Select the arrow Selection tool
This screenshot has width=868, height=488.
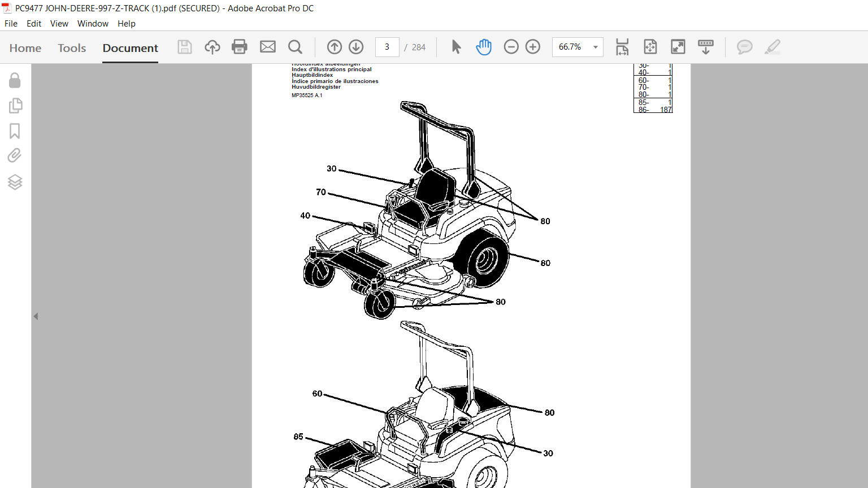(x=457, y=47)
